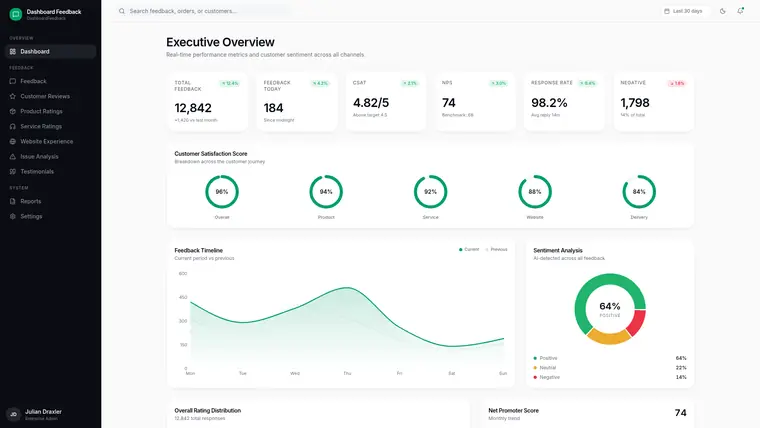This screenshot has height=428, width=760.
Task: Click the Dashboard grid icon in sidebar
Action: 13,51
